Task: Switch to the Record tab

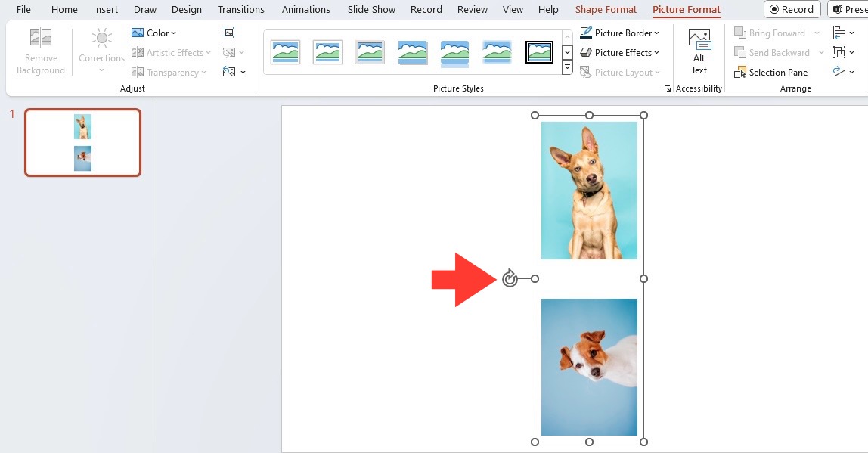Action: (x=426, y=9)
